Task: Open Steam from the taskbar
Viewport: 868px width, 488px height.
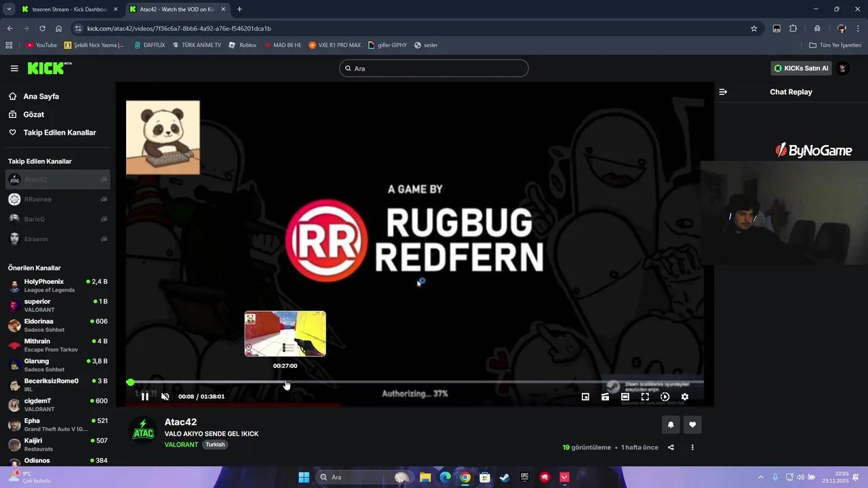Action: click(x=505, y=477)
